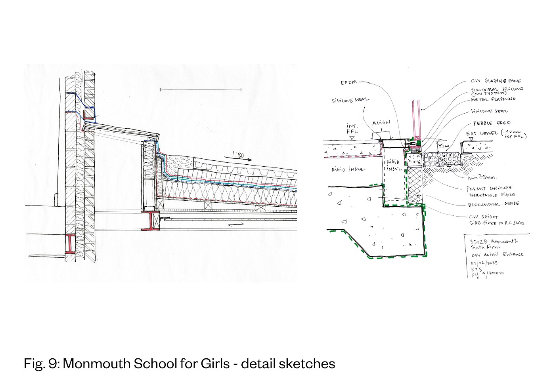Screen dimensions: 555x392
Task: Click the Pebble Edge label
Action: (492, 123)
